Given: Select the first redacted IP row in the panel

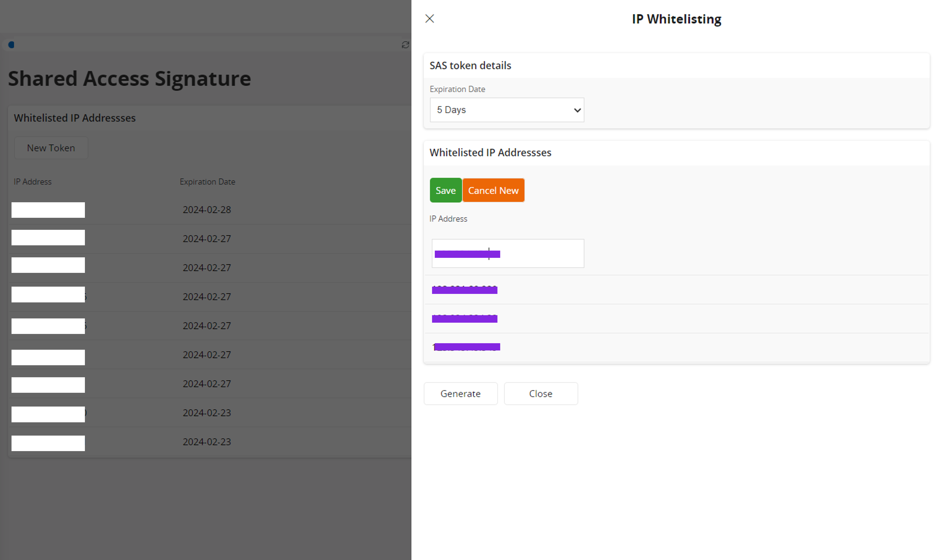Looking at the screenshot, I should pos(464,290).
